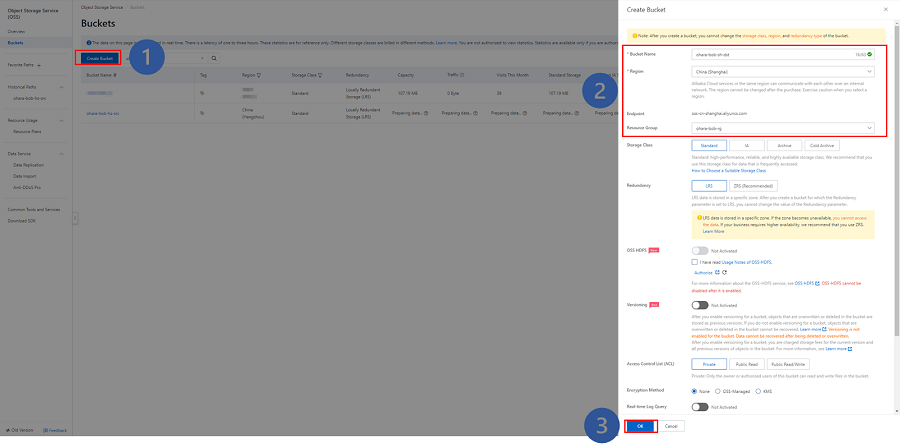
Task: Click the blue OK button
Action: 641,426
